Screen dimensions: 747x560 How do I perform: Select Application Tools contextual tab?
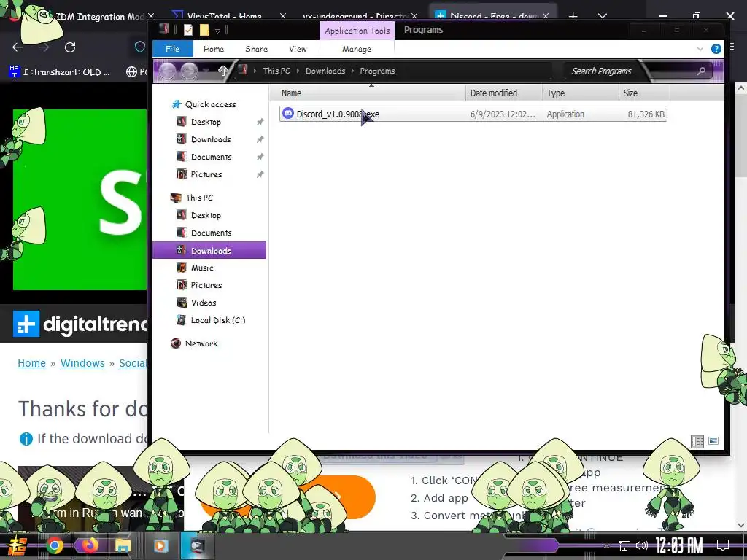pos(357,31)
